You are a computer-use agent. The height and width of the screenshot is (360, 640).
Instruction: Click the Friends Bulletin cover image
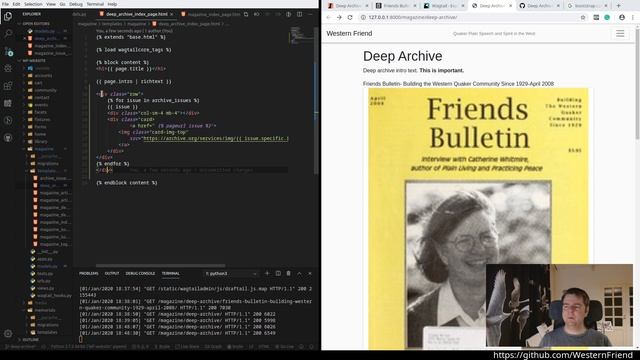point(478,218)
